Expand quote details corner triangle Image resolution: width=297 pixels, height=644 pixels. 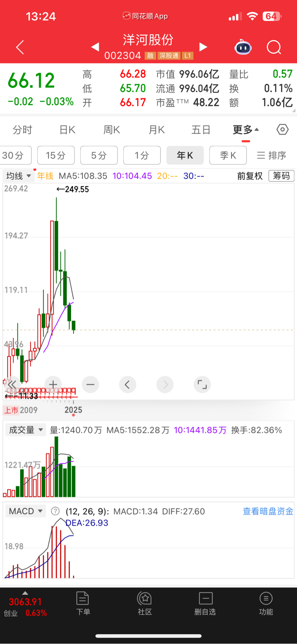(x=294, y=110)
